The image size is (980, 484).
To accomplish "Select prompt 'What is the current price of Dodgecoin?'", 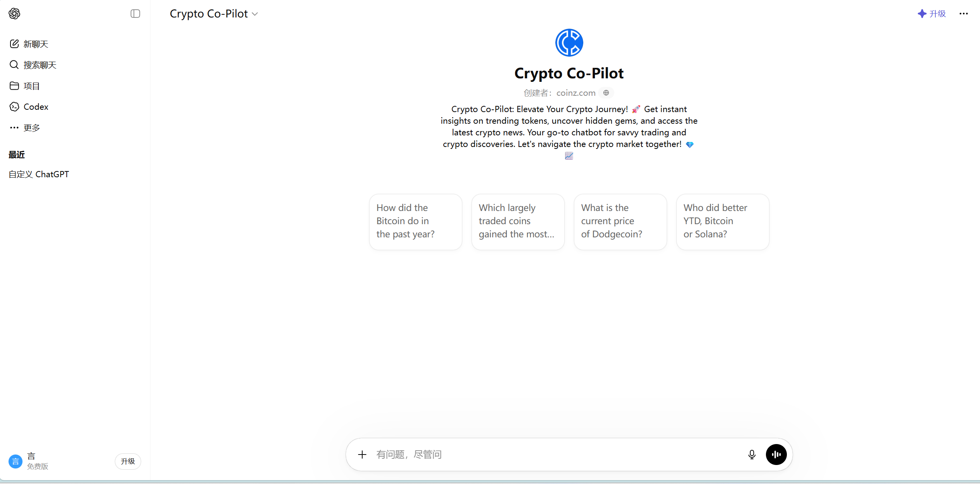I will (620, 222).
